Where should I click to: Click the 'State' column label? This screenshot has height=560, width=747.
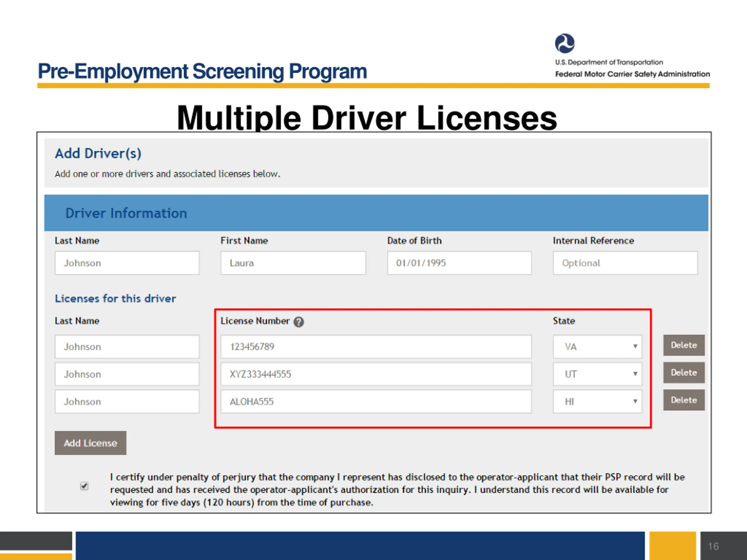pyautogui.click(x=564, y=321)
